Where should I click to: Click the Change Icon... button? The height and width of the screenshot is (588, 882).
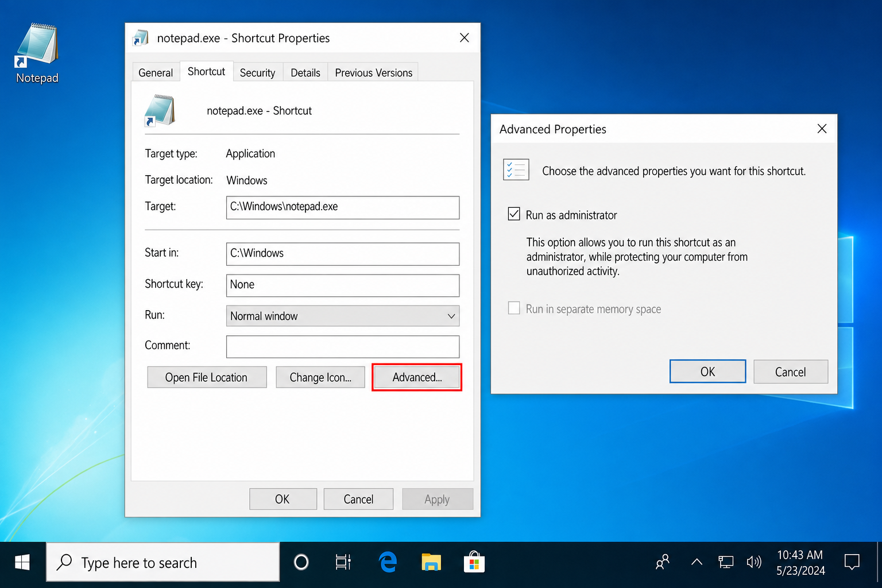[x=320, y=377]
